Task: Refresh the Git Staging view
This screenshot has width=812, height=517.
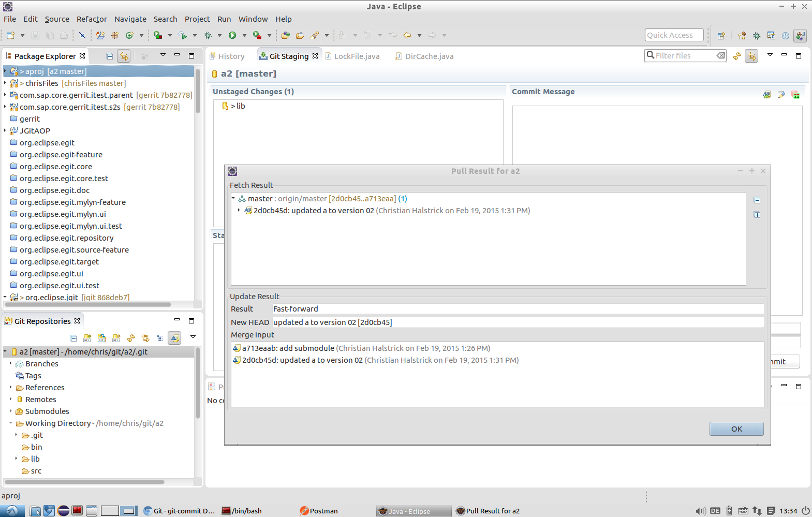Action: click(737, 56)
